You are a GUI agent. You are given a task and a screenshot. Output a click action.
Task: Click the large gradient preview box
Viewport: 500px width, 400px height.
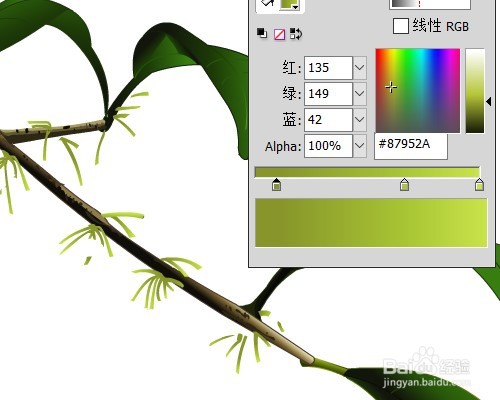371,223
